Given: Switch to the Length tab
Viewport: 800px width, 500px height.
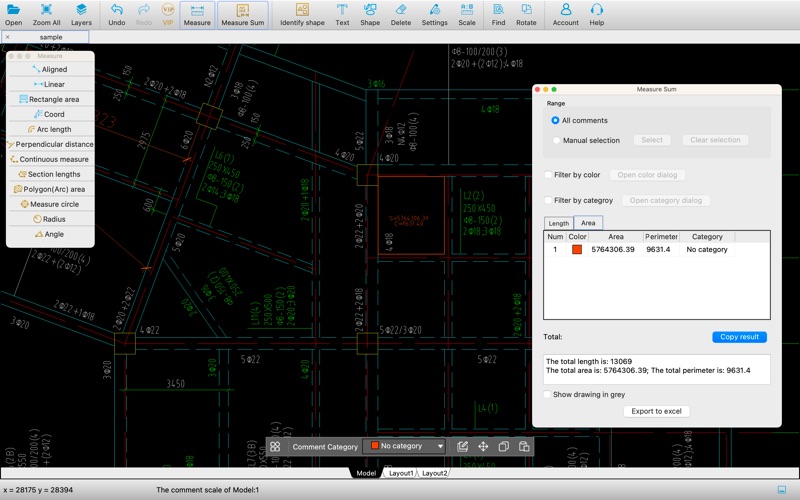Looking at the screenshot, I should [558, 223].
